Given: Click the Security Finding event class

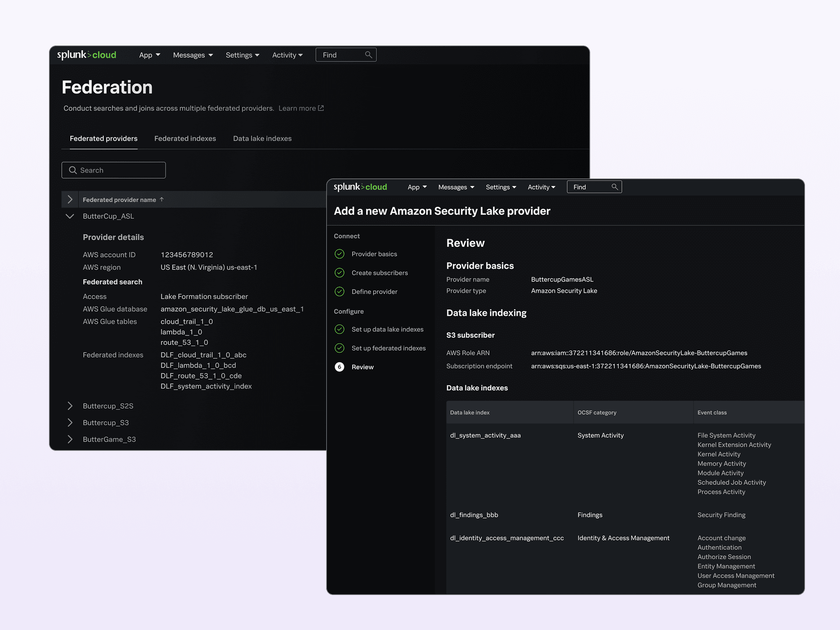Looking at the screenshot, I should pos(721,515).
